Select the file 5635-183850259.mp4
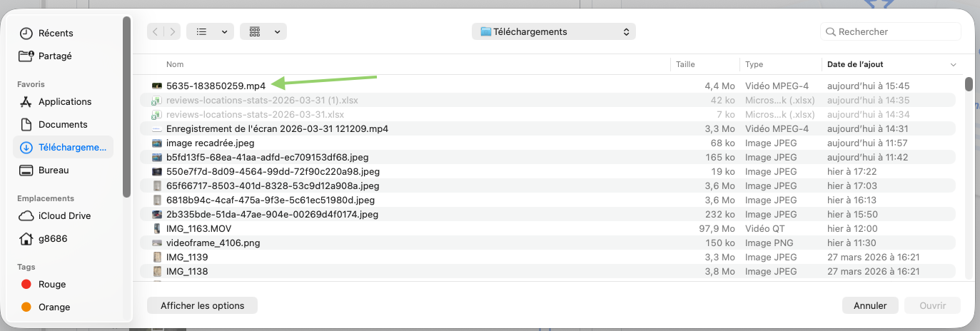 [x=216, y=86]
